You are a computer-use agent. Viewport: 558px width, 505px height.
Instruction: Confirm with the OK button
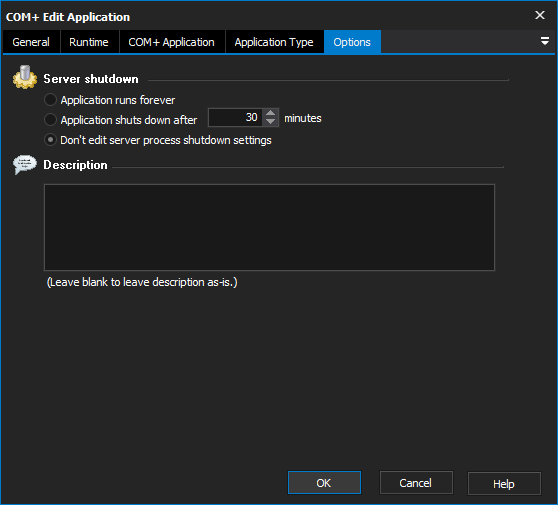pyautogui.click(x=324, y=483)
